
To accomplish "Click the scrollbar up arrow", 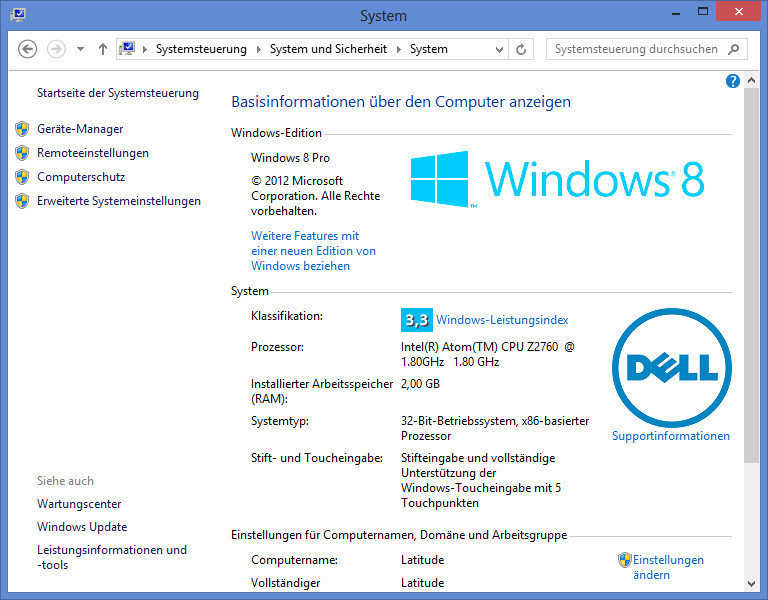I will coord(751,80).
